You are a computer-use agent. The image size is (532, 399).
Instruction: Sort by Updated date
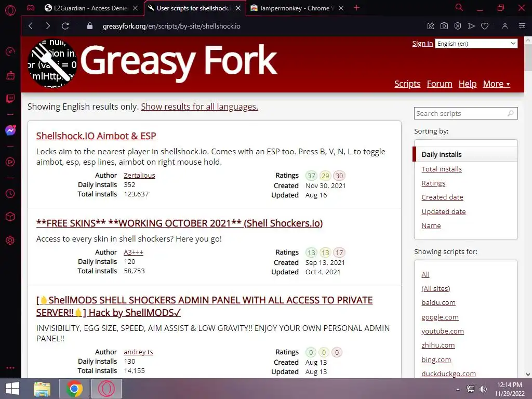444,212
